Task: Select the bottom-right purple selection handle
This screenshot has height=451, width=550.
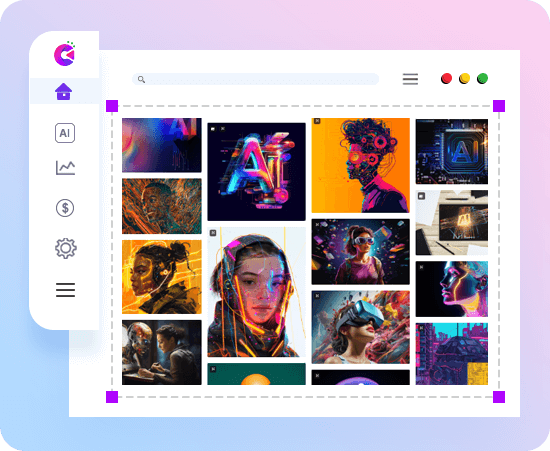Action: coord(499,397)
